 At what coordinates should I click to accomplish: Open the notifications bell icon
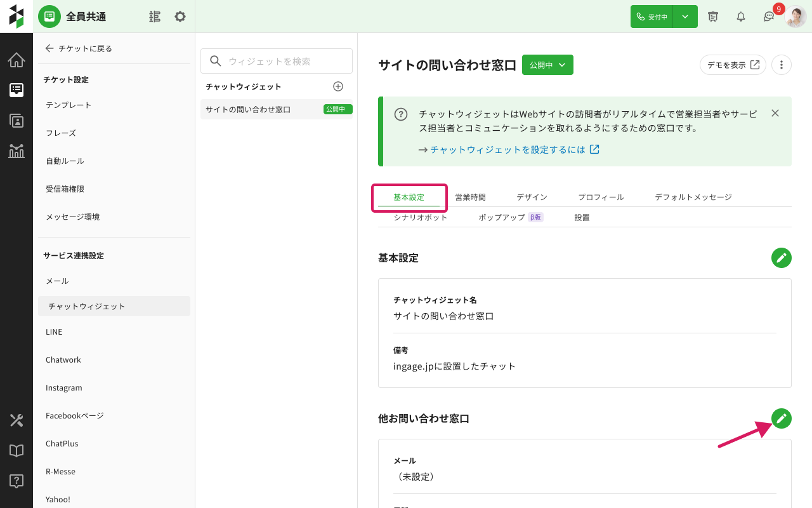click(740, 17)
